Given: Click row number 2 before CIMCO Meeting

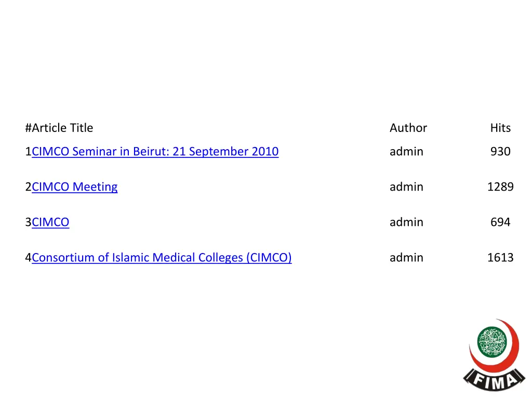Looking at the screenshot, I should (x=28, y=187).
